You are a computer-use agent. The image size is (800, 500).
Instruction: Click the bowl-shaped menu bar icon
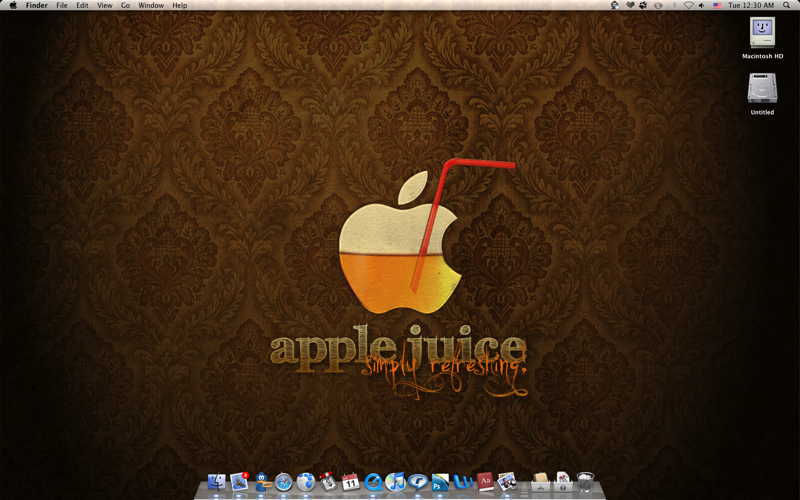[658, 5]
